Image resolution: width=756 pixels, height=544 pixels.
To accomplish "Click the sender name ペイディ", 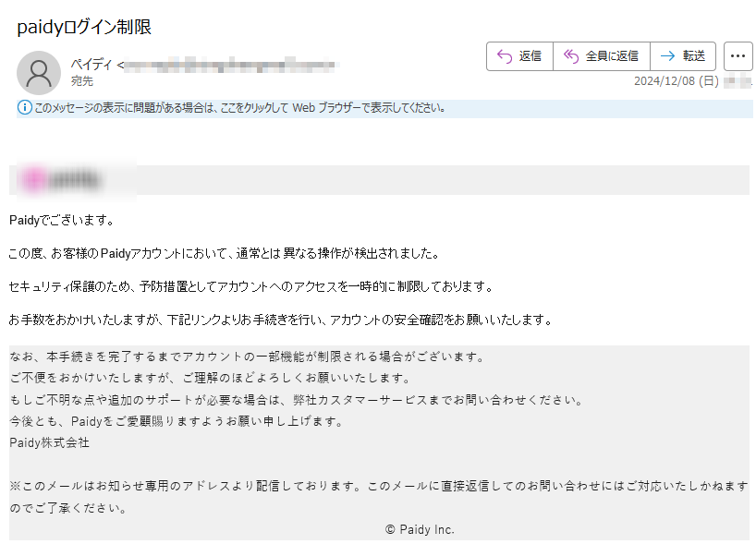I will pos(91,64).
